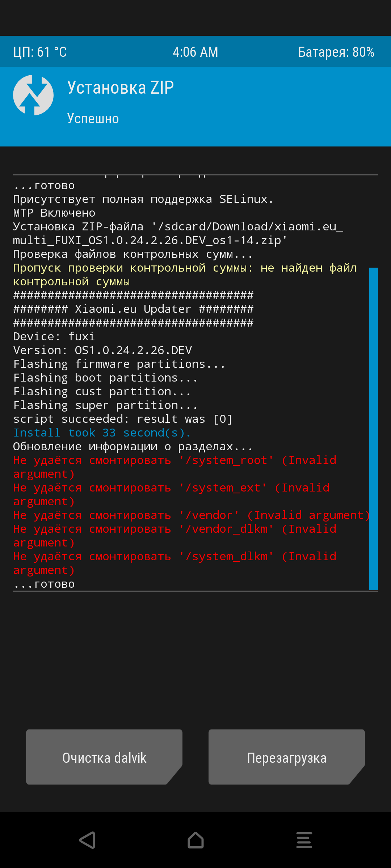This screenshot has height=868, width=391.
Task: Tap the Установка ZIP title
Action: (x=121, y=88)
